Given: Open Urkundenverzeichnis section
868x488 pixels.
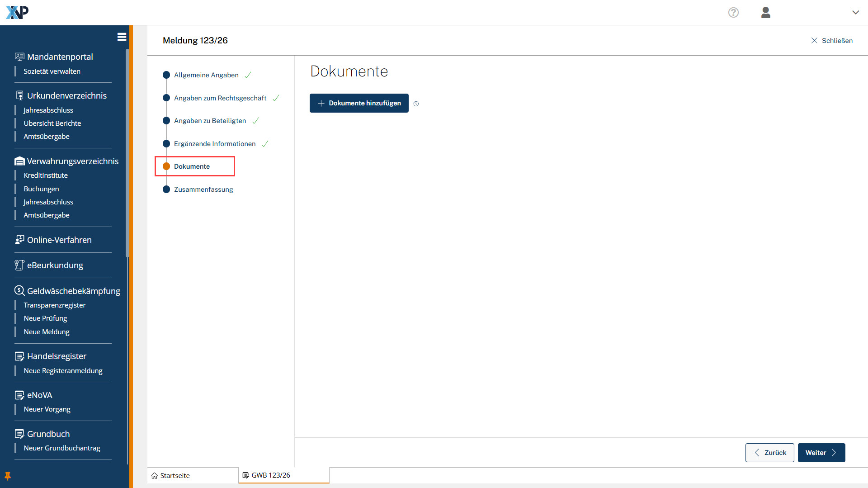Looking at the screenshot, I should [x=66, y=96].
